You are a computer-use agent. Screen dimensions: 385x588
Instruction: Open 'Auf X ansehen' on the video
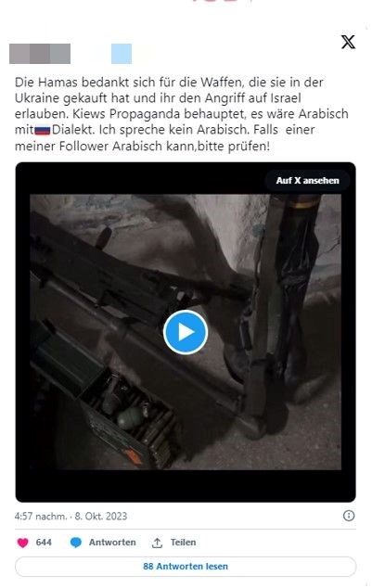[x=307, y=180]
